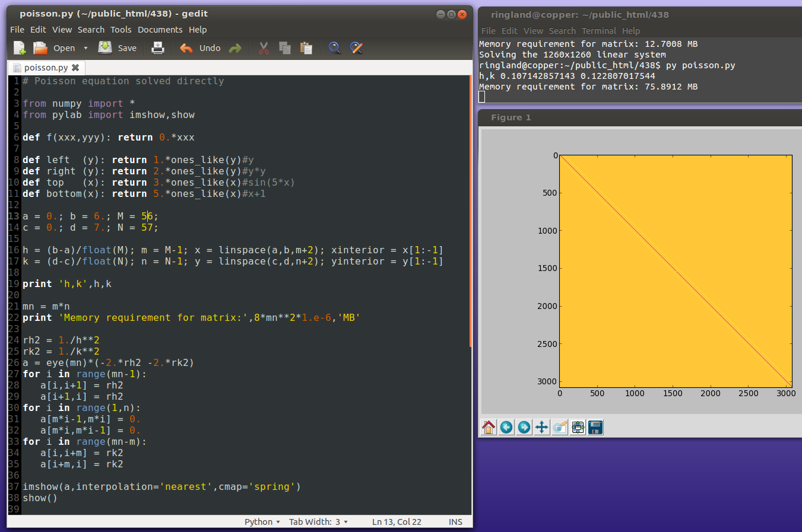Minimize the gedit window
The image size is (802, 532).
tap(440, 14)
